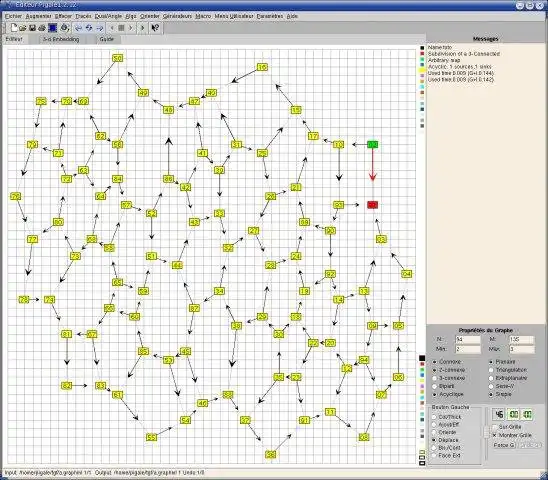This screenshot has width=548, height=480.
Task: Click the Force G button
Action: (504, 445)
